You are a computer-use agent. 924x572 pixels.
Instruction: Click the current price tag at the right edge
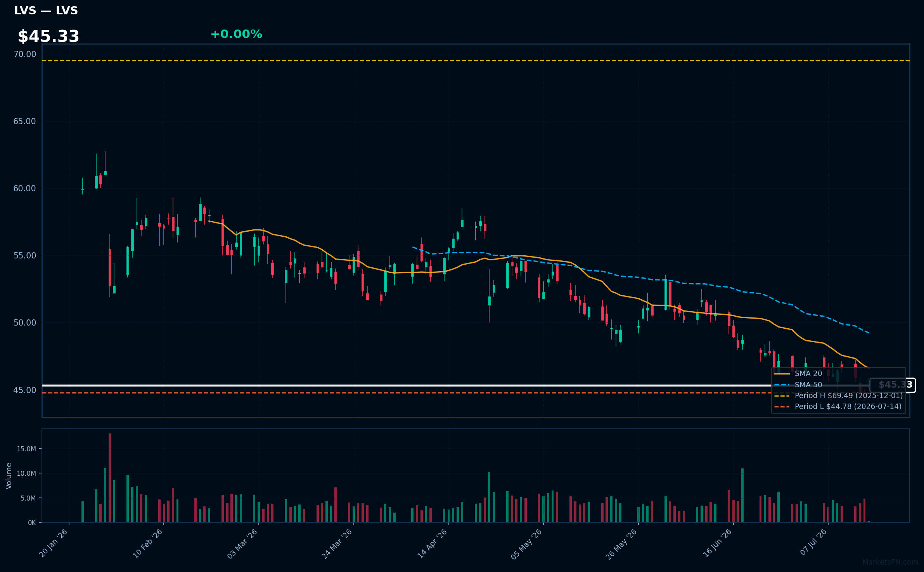pos(893,385)
